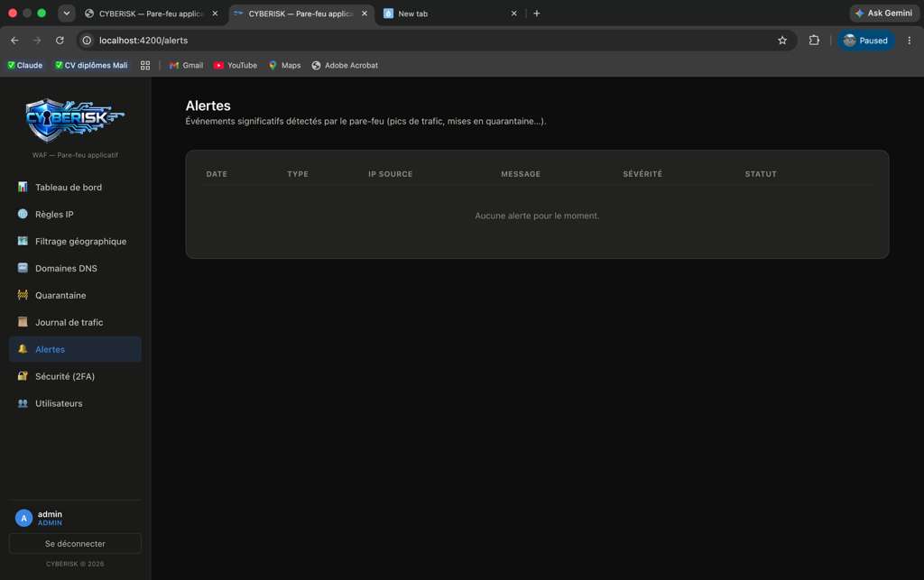Click the SÉVÉRITÉ column header

point(642,174)
